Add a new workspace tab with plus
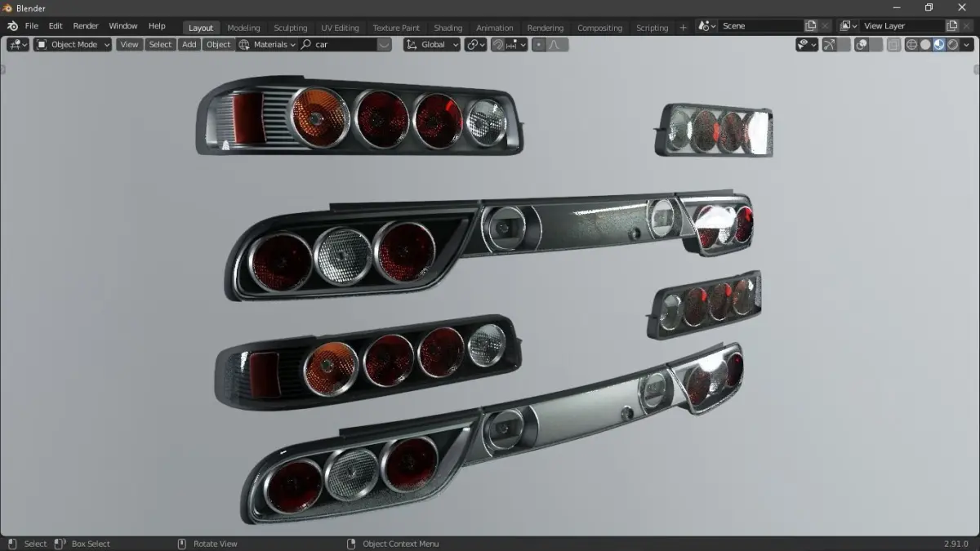 point(684,28)
